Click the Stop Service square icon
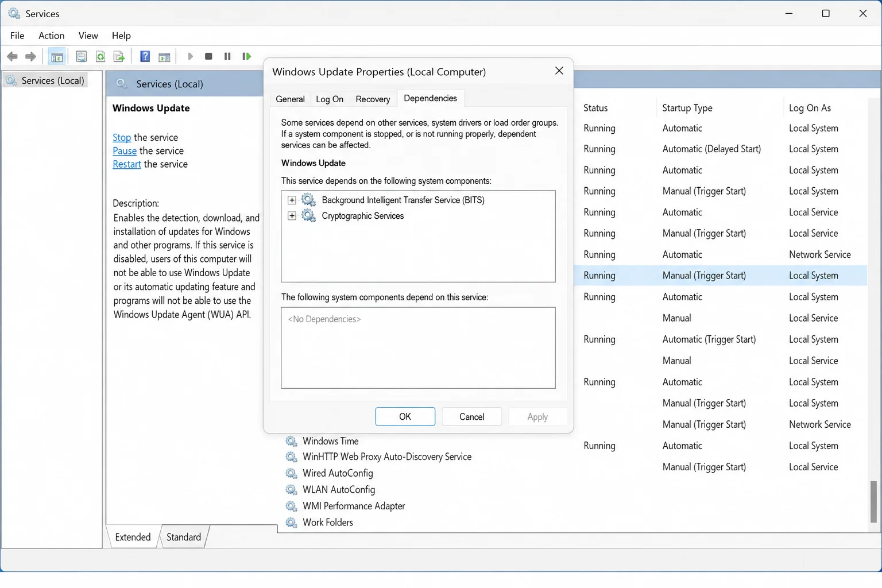 pyautogui.click(x=209, y=56)
